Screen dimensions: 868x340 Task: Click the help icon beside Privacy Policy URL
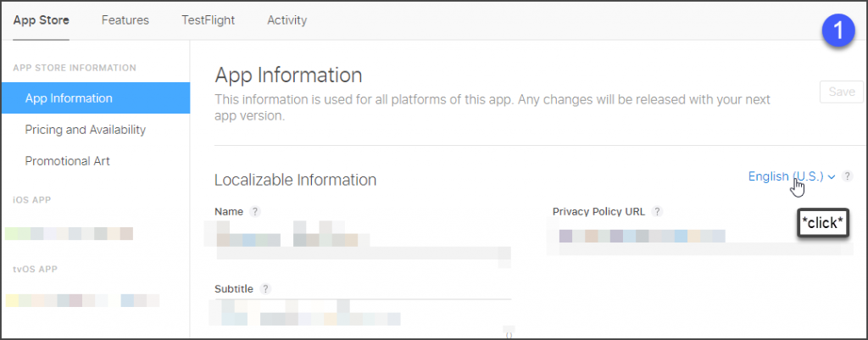click(x=657, y=211)
